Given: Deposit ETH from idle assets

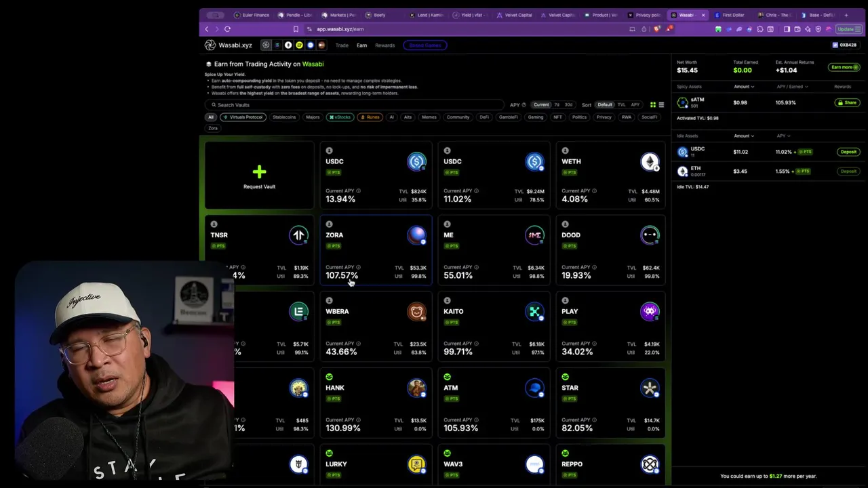Looking at the screenshot, I should point(848,171).
